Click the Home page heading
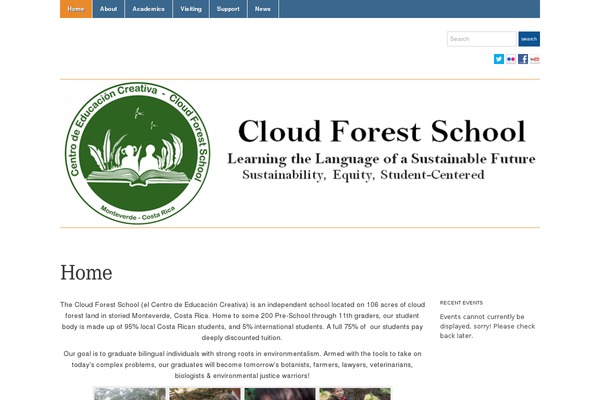This screenshot has height=400, width=600. [x=86, y=273]
